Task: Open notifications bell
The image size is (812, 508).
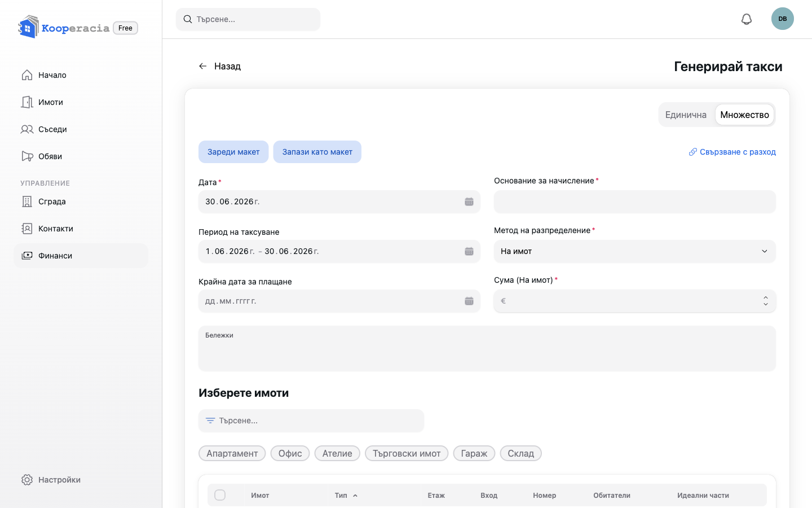Action: click(x=747, y=19)
